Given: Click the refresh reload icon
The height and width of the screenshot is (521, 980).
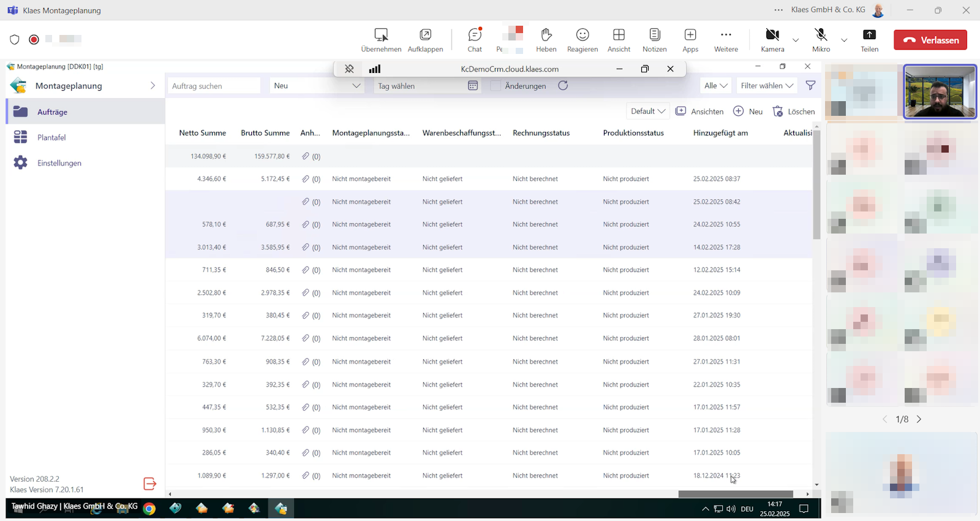Looking at the screenshot, I should [x=563, y=86].
